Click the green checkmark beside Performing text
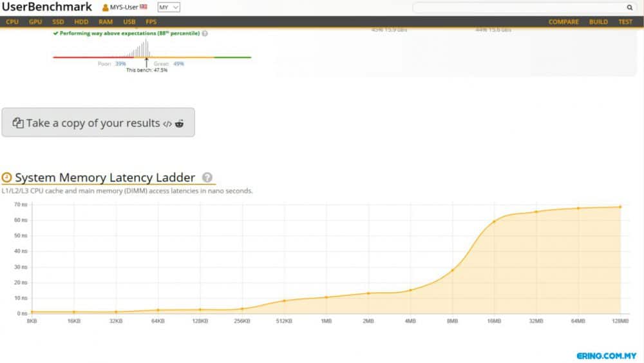644x363 pixels. click(x=55, y=34)
